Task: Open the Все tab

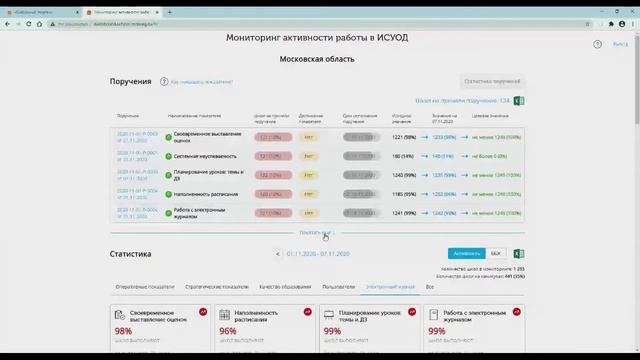Action: pyautogui.click(x=430, y=287)
